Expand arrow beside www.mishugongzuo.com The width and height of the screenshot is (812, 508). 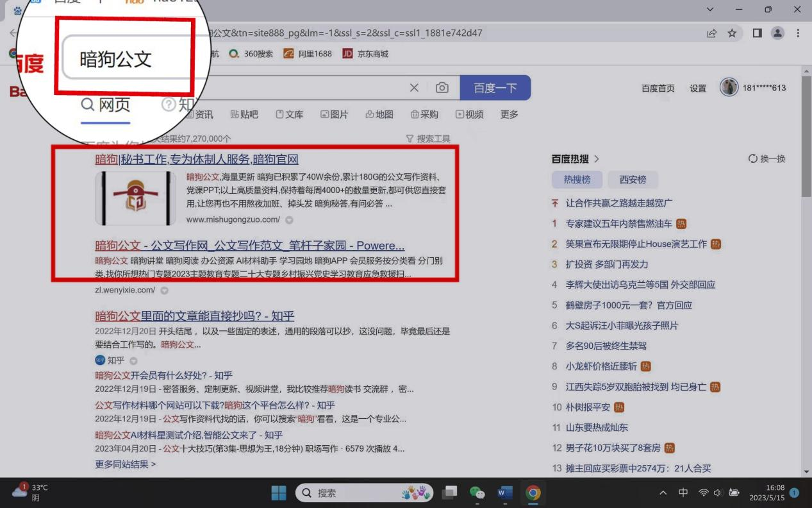pyautogui.click(x=289, y=220)
